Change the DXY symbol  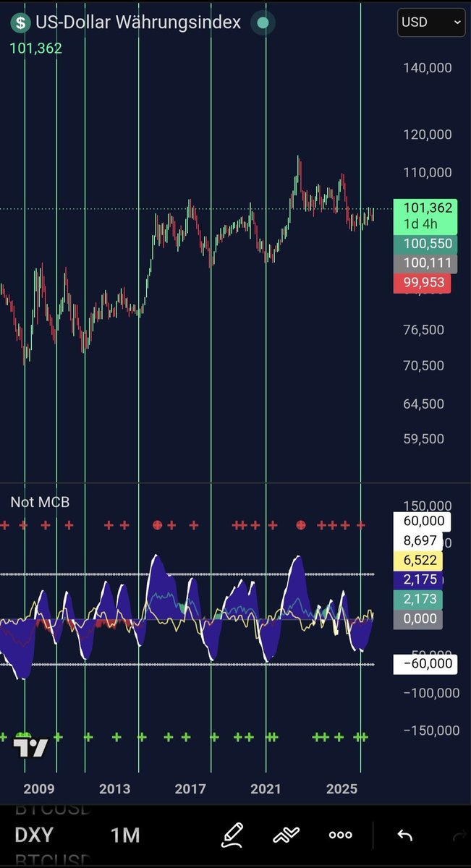(x=34, y=835)
